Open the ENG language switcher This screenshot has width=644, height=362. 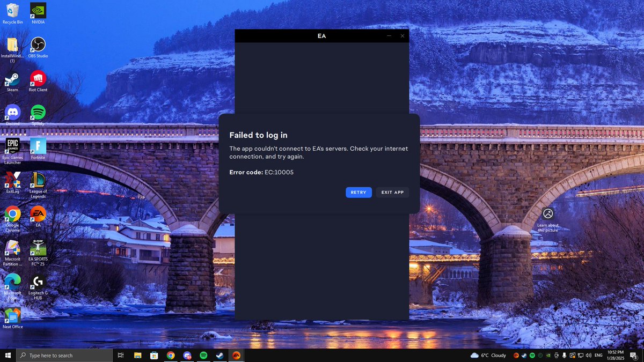(x=598, y=355)
